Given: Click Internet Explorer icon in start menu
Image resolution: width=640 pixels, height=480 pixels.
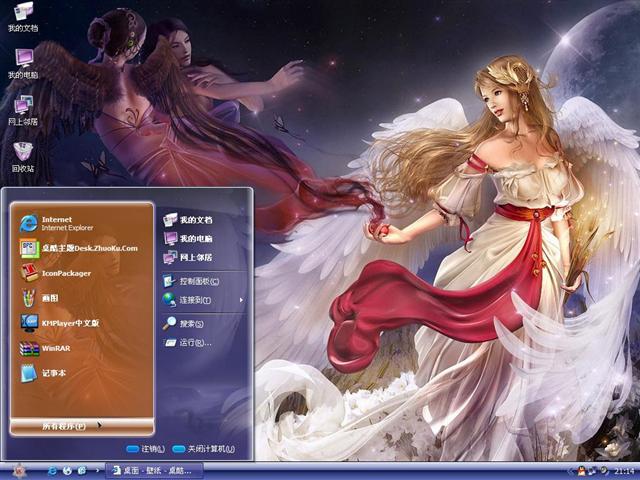Looking at the screenshot, I should pyautogui.click(x=29, y=223).
